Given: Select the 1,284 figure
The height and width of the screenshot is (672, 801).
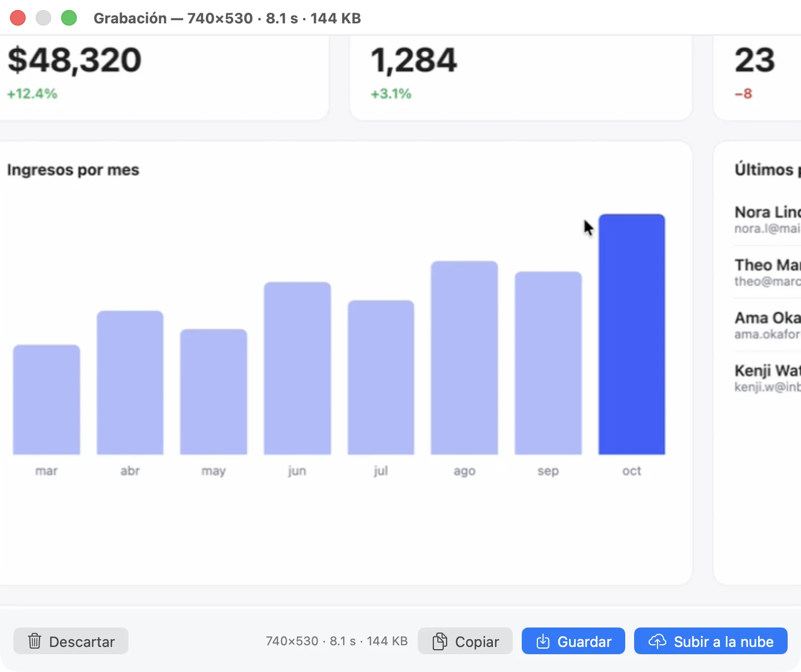Looking at the screenshot, I should tap(414, 60).
